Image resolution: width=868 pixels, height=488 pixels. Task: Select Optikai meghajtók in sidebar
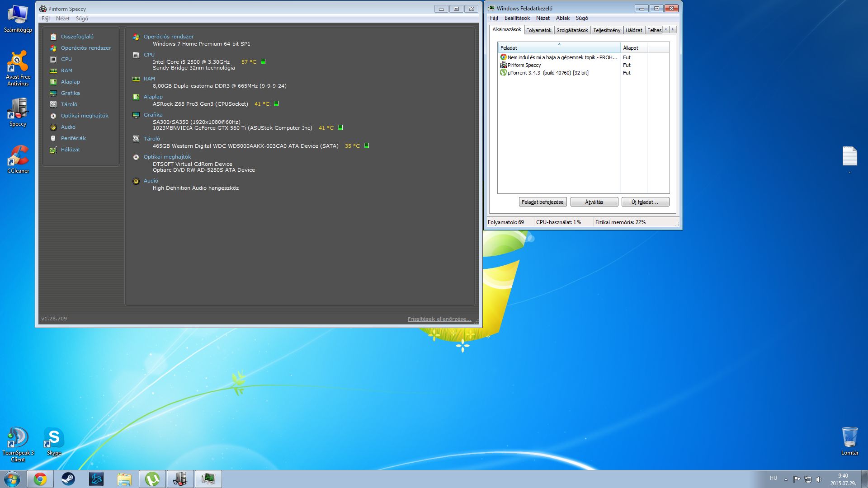click(x=85, y=116)
